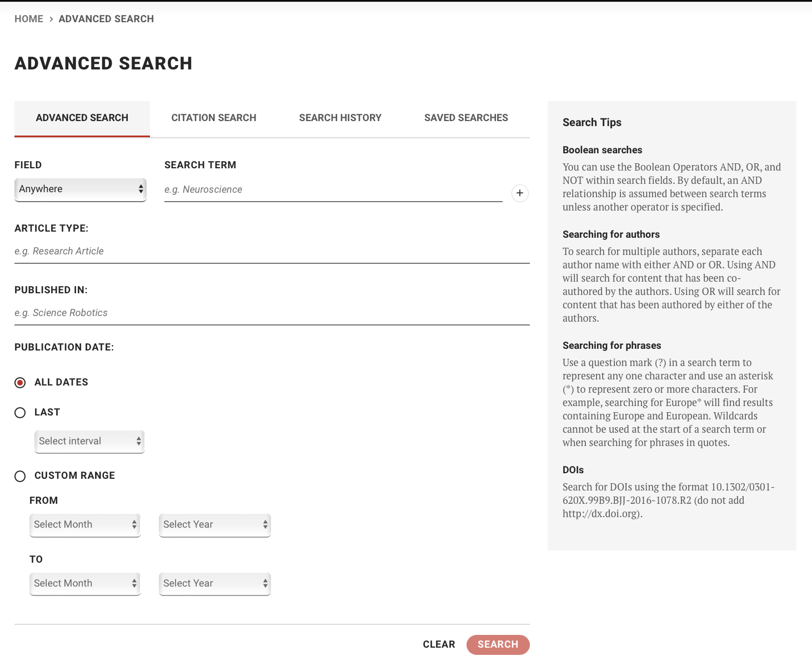The image size is (812, 661).
Task: Switch to the Advanced Search tab
Action: (x=82, y=118)
